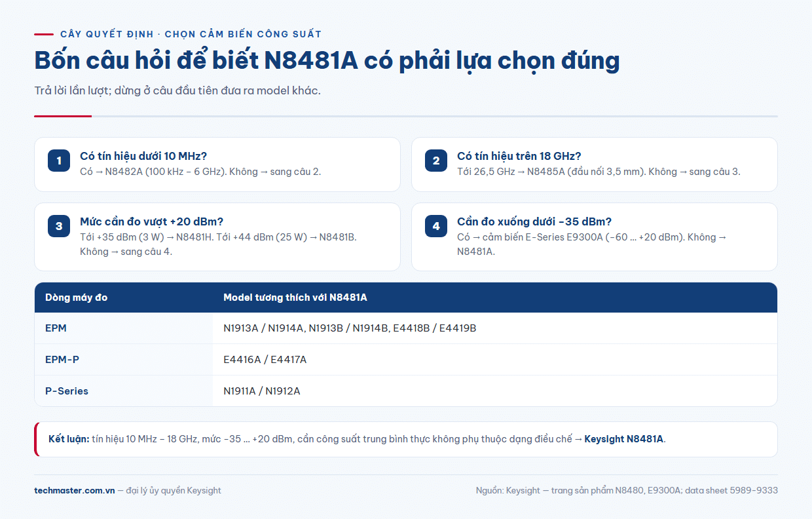Click the eyebrow text "CÂY QUYẾT ĐỊNH · CHỌN CẢM BIẾN CÔNG SUẤT"
The height and width of the screenshot is (519, 812).
pyautogui.click(x=191, y=34)
